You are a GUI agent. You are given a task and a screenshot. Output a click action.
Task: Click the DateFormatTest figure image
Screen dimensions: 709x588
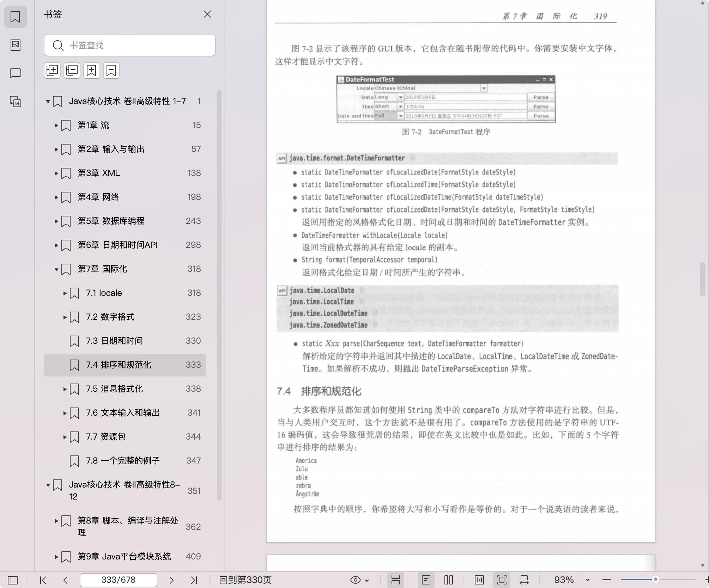pos(446,99)
